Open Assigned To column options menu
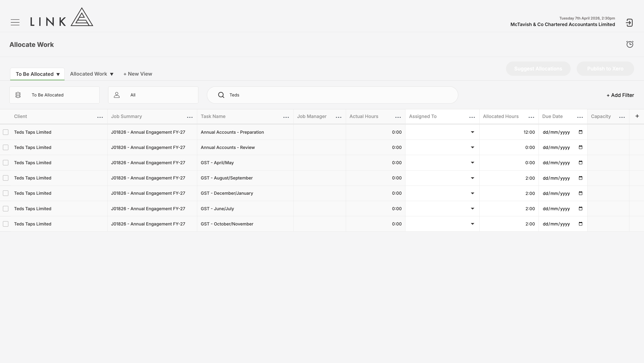This screenshot has height=363, width=644. coord(472,117)
